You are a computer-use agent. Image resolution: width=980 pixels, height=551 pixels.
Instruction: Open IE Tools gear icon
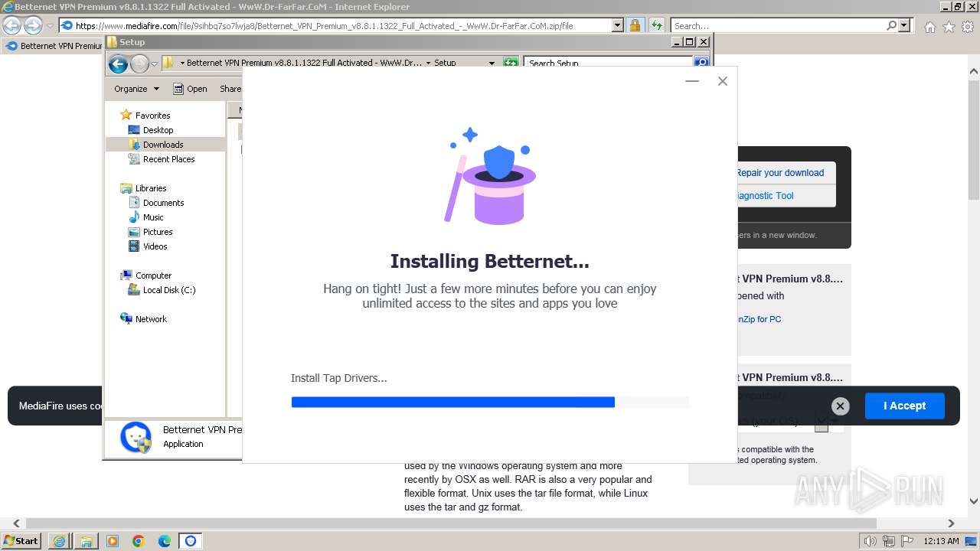coord(968,27)
